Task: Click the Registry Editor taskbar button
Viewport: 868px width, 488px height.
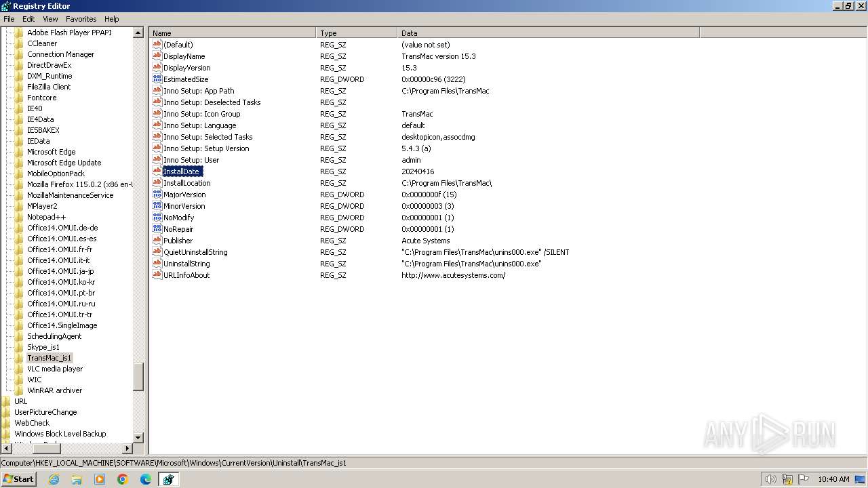Action: [x=168, y=479]
